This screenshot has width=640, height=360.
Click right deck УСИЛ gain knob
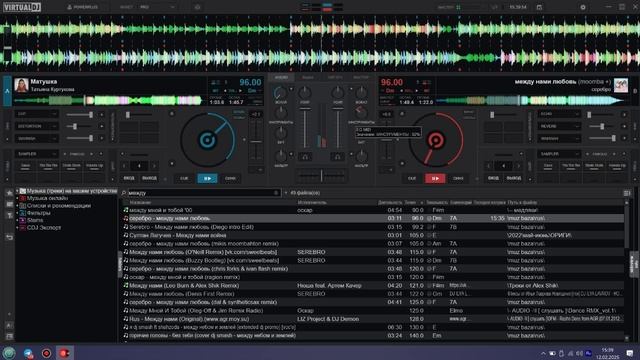[x=338, y=93]
